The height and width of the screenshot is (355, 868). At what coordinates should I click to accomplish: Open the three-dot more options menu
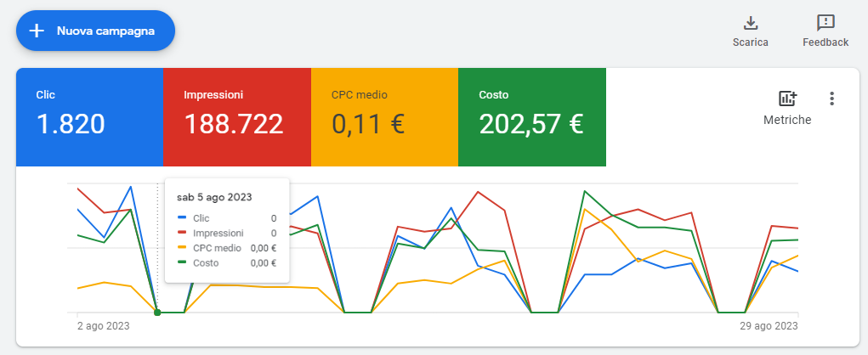click(831, 99)
